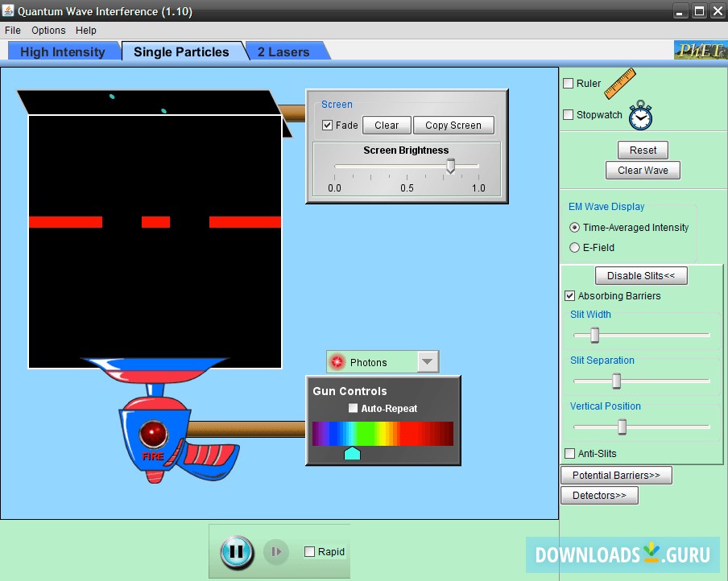The width and height of the screenshot is (728, 581).
Task: Click the Reset button
Action: coord(643,150)
